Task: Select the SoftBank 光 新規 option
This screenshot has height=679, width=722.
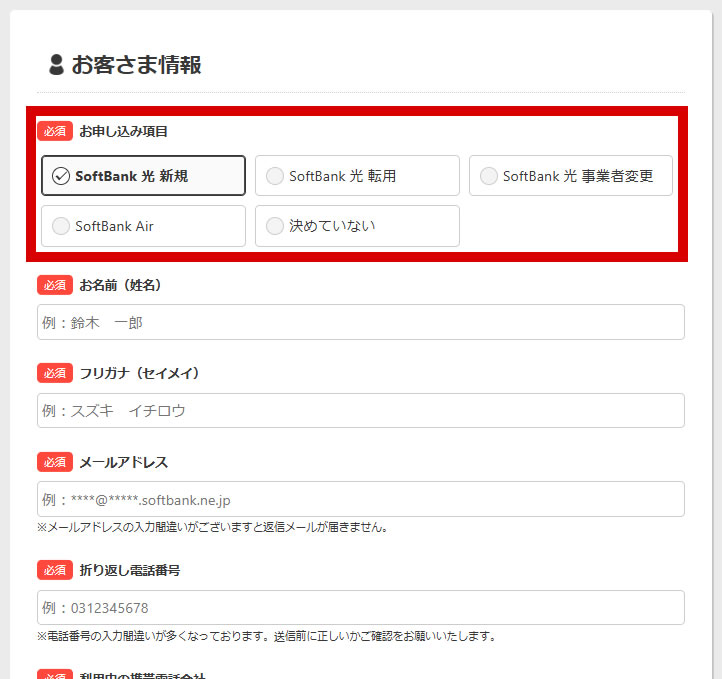Action: click(143, 176)
